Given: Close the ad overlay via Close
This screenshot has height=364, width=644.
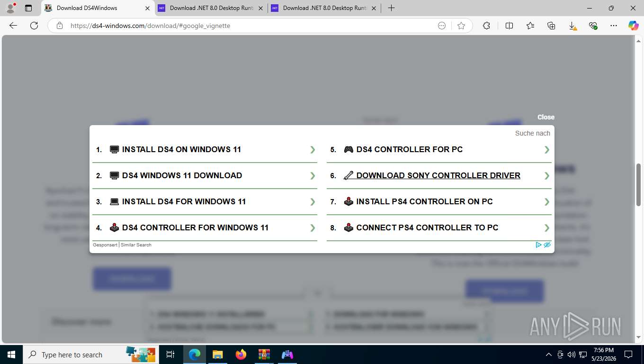Looking at the screenshot, I should point(546,117).
